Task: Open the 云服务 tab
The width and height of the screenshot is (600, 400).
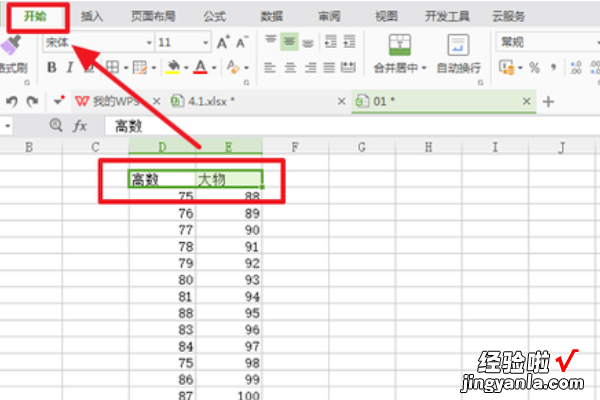Action: pyautogui.click(x=508, y=16)
